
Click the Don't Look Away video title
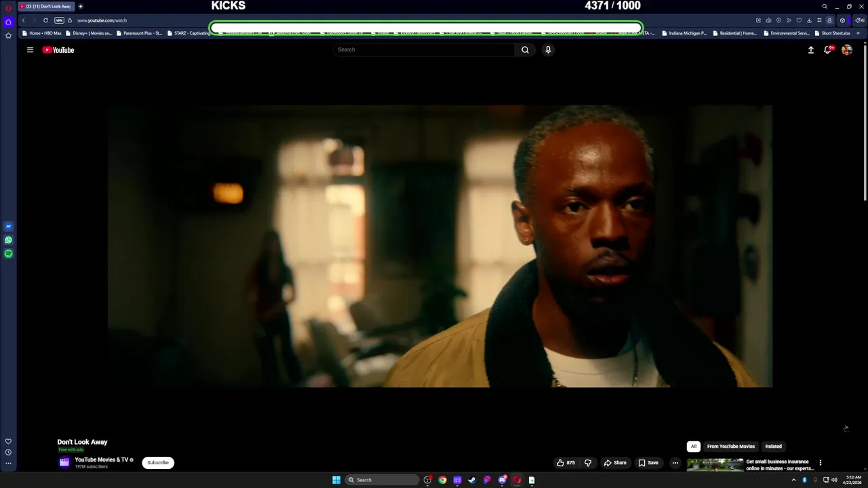(x=82, y=442)
